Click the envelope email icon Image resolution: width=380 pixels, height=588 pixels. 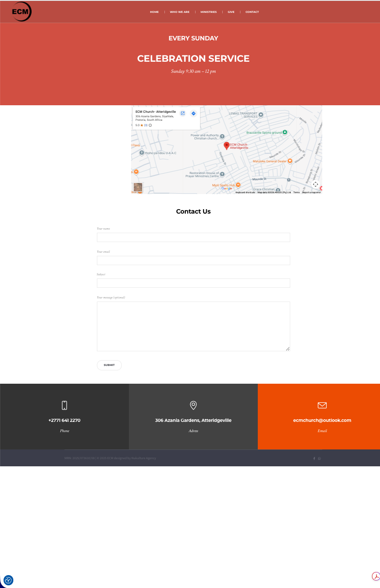[x=322, y=405]
